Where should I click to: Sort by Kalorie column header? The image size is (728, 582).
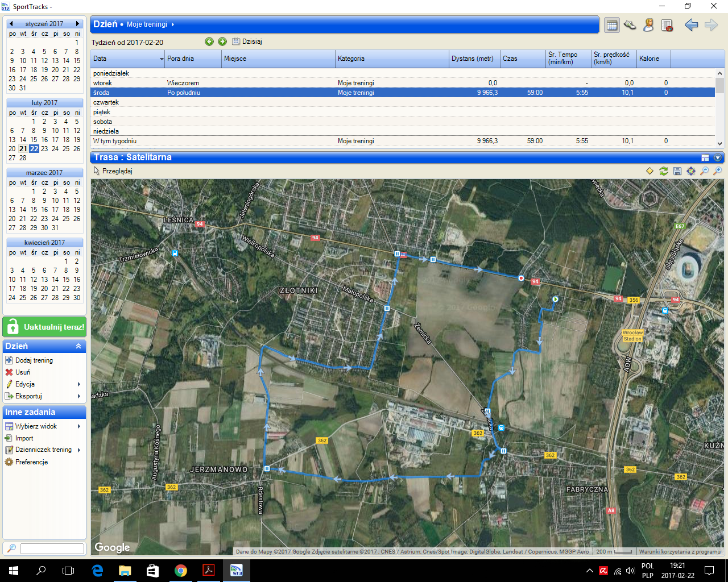pyautogui.click(x=653, y=59)
